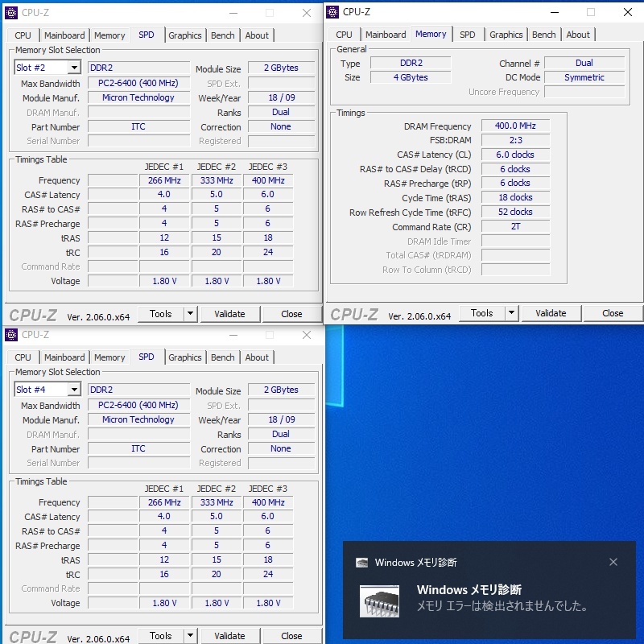Click the memory chip image in the notification
The width and height of the screenshot is (644, 644).
379,601
